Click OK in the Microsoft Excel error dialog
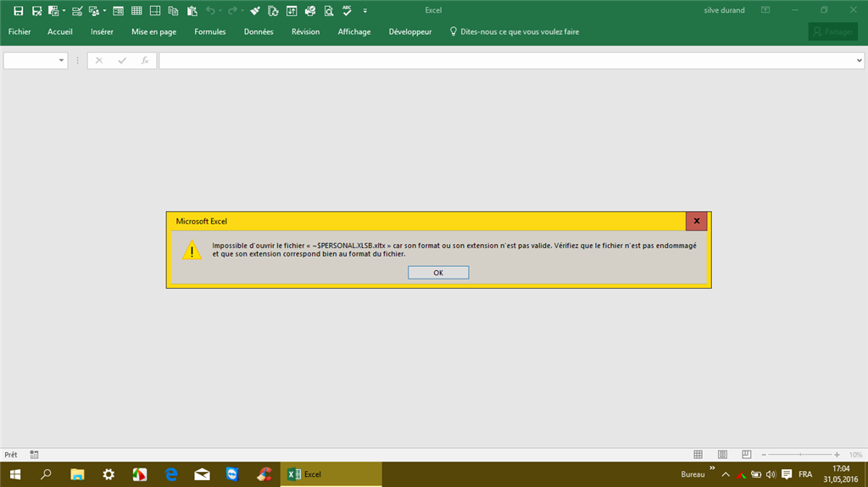The image size is (868, 487). [438, 272]
